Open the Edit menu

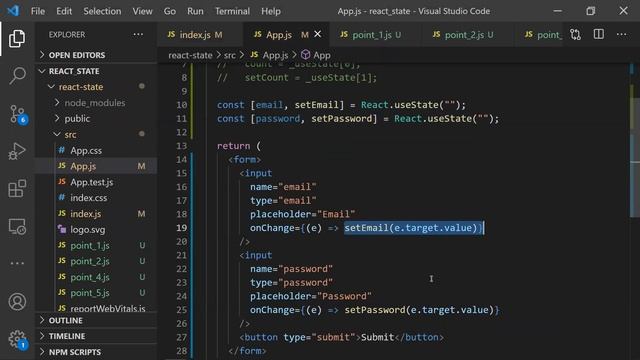(64, 11)
